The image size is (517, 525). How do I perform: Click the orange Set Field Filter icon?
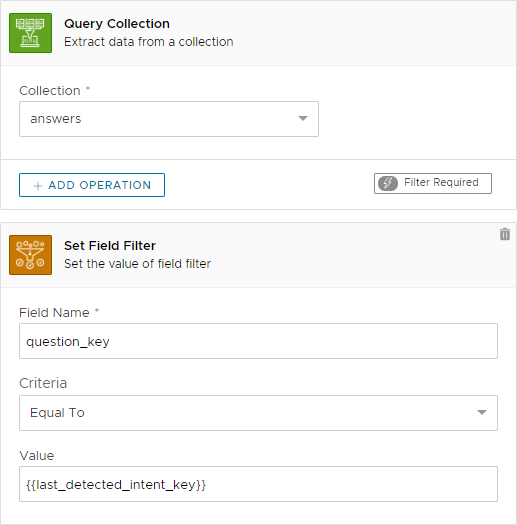(30, 255)
